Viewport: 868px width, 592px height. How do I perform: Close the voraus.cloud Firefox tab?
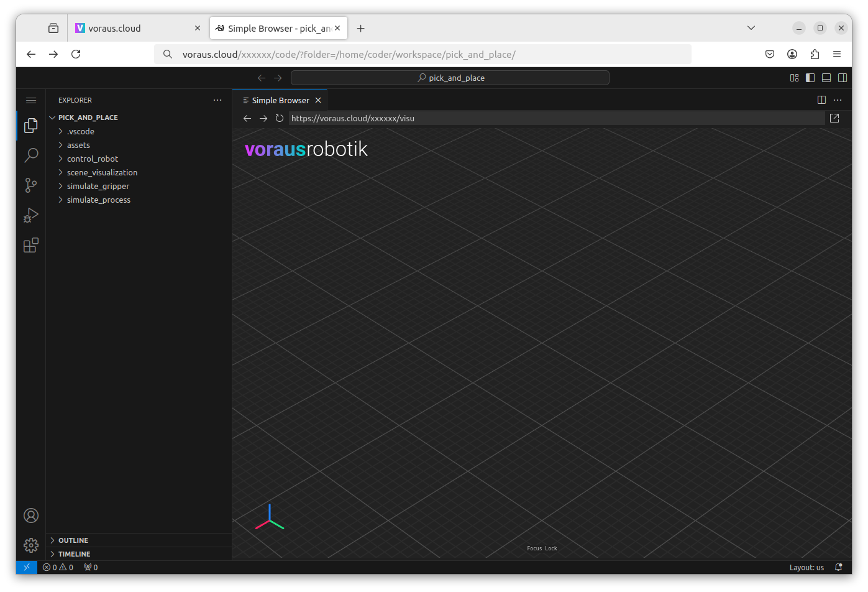pyautogui.click(x=198, y=28)
